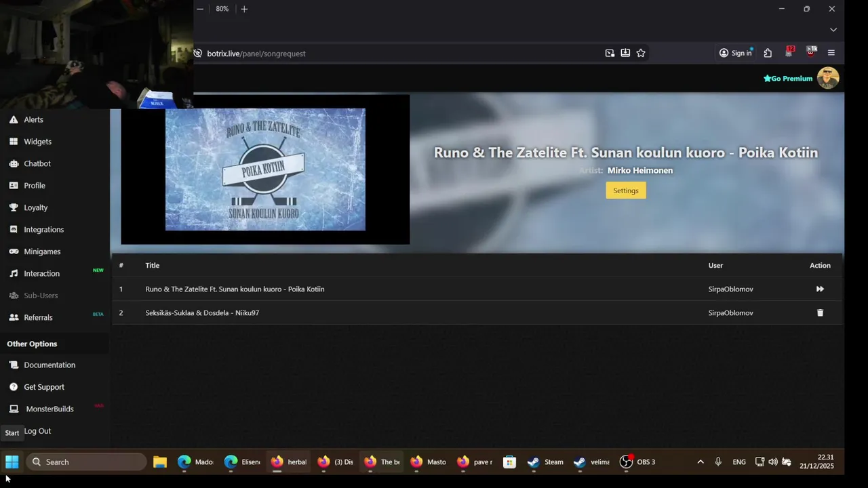
Task: Open the velima Steam taskbar item
Action: pyautogui.click(x=592, y=462)
